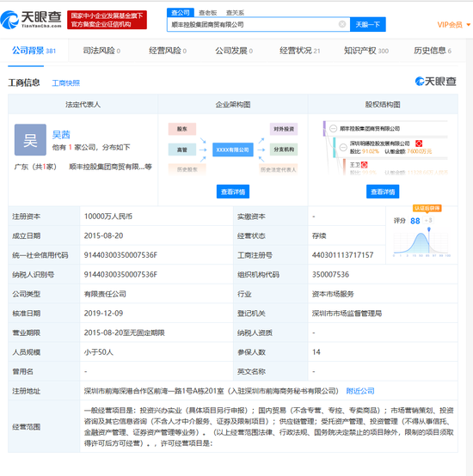Click organization code 350007536
This screenshot has height=476, width=473.
(x=330, y=274)
